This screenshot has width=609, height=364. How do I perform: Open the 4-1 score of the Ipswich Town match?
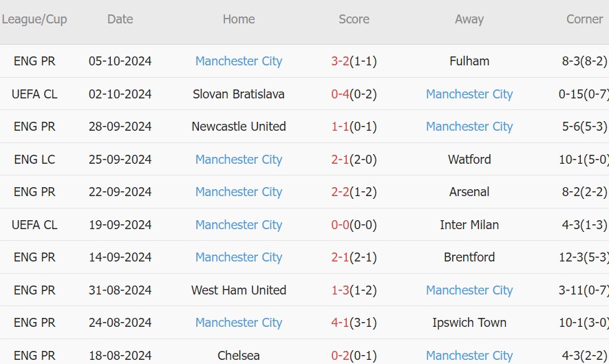pos(340,323)
